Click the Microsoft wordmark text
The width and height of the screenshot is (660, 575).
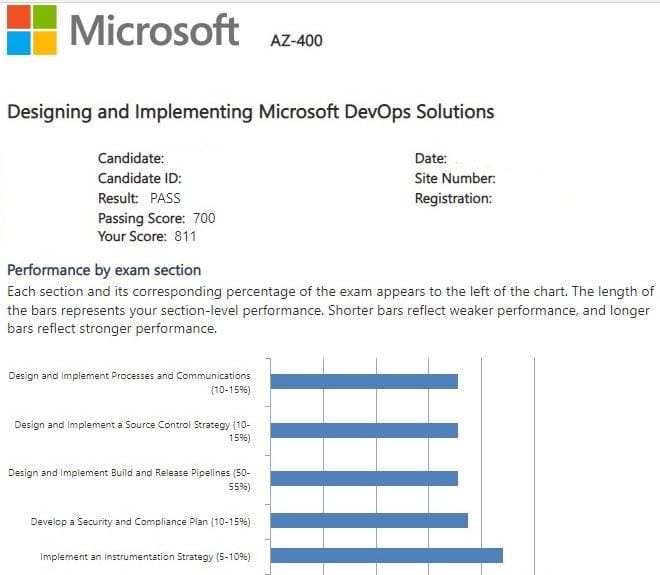coord(154,31)
